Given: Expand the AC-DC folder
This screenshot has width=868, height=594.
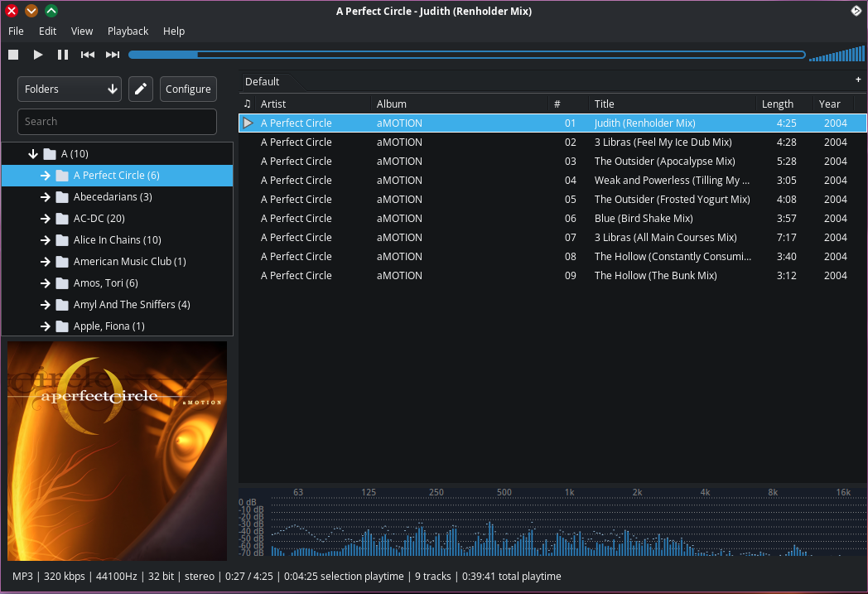Looking at the screenshot, I should point(46,219).
